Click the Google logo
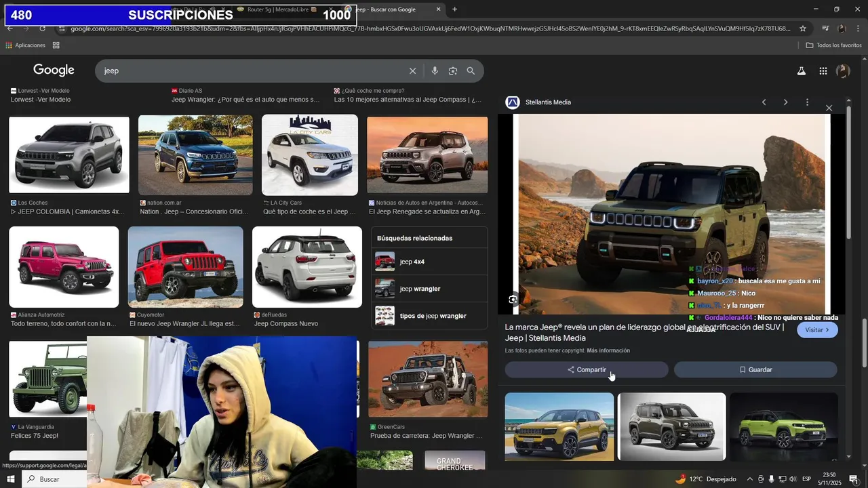868x488 pixels. (x=54, y=70)
